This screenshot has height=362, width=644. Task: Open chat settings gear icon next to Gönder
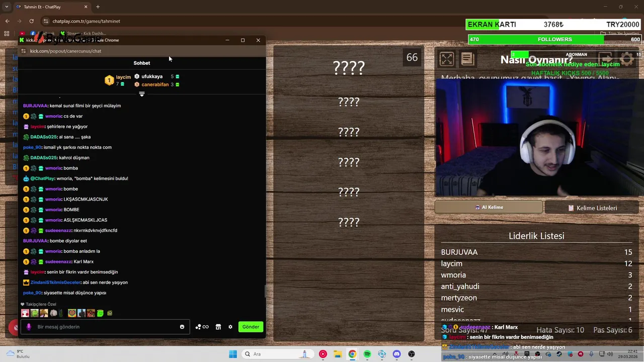pos(230,327)
